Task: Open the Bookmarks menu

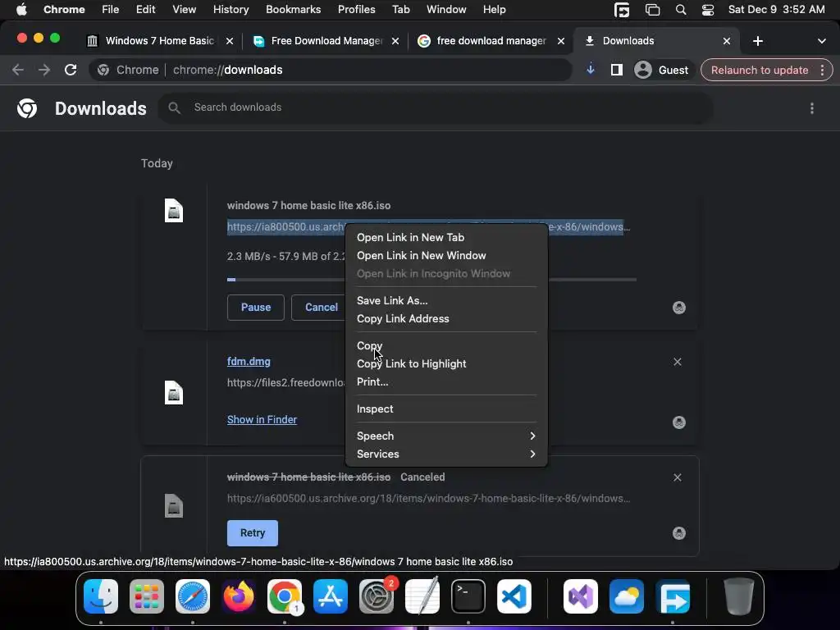Action: [293, 10]
